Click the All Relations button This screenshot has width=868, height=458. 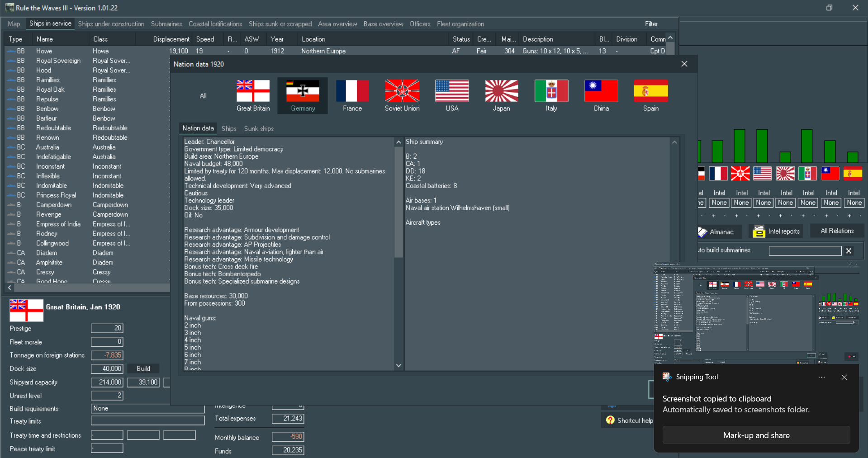click(x=836, y=231)
